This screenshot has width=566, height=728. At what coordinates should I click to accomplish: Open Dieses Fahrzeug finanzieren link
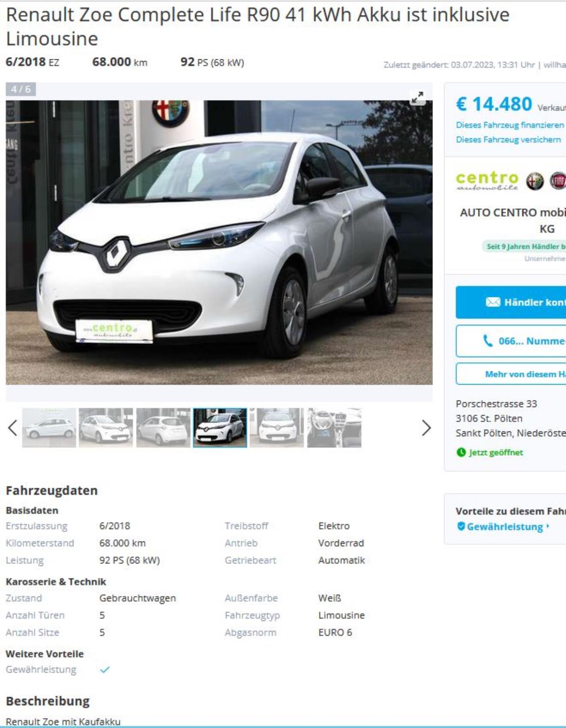point(510,125)
